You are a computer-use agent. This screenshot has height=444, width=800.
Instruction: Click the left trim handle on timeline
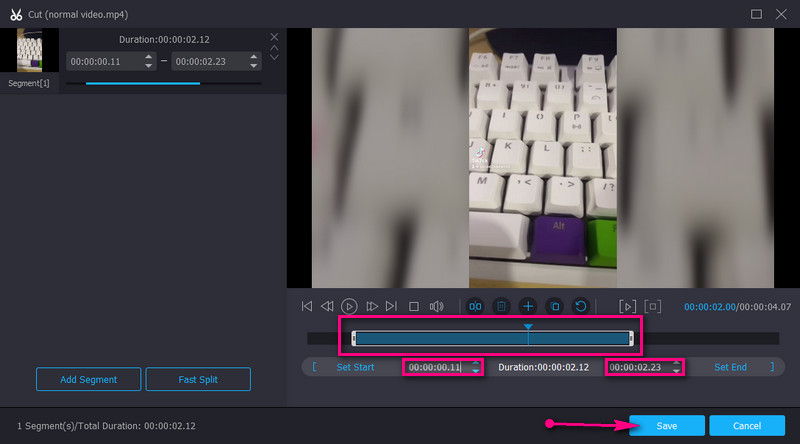(354, 338)
